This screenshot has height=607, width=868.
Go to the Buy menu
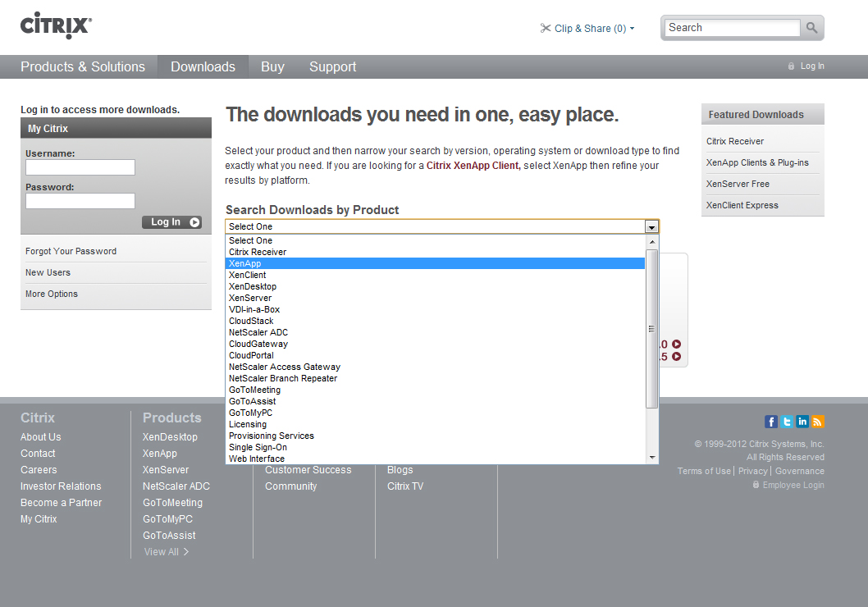tap(272, 67)
